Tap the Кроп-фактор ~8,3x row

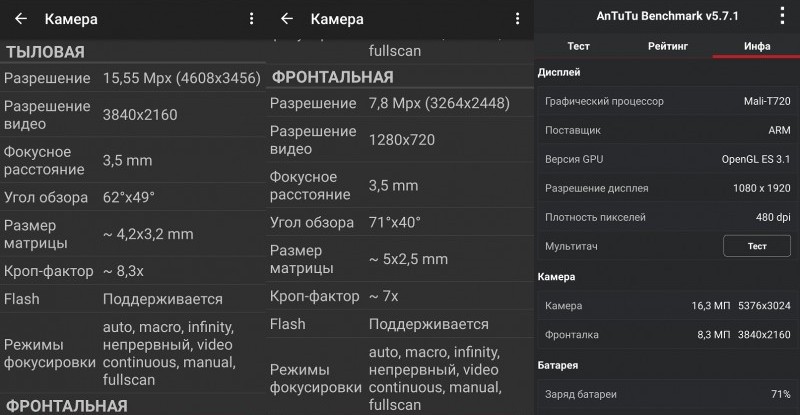point(133,271)
